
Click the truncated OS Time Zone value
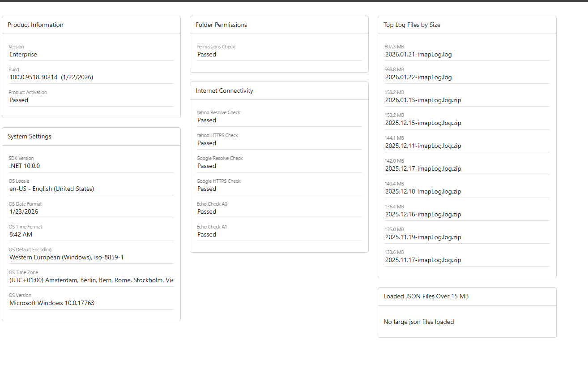(91, 280)
